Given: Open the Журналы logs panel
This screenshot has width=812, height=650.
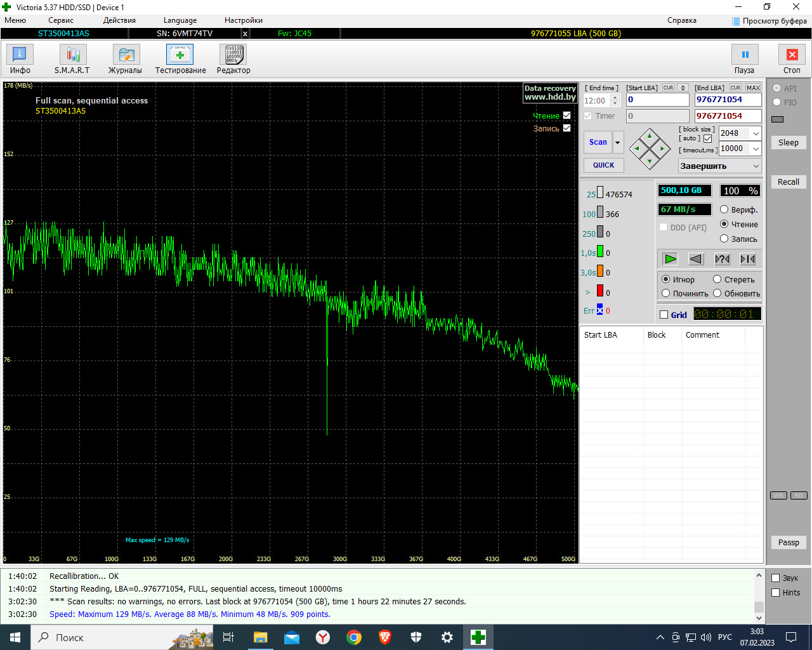Looking at the screenshot, I should (126, 59).
